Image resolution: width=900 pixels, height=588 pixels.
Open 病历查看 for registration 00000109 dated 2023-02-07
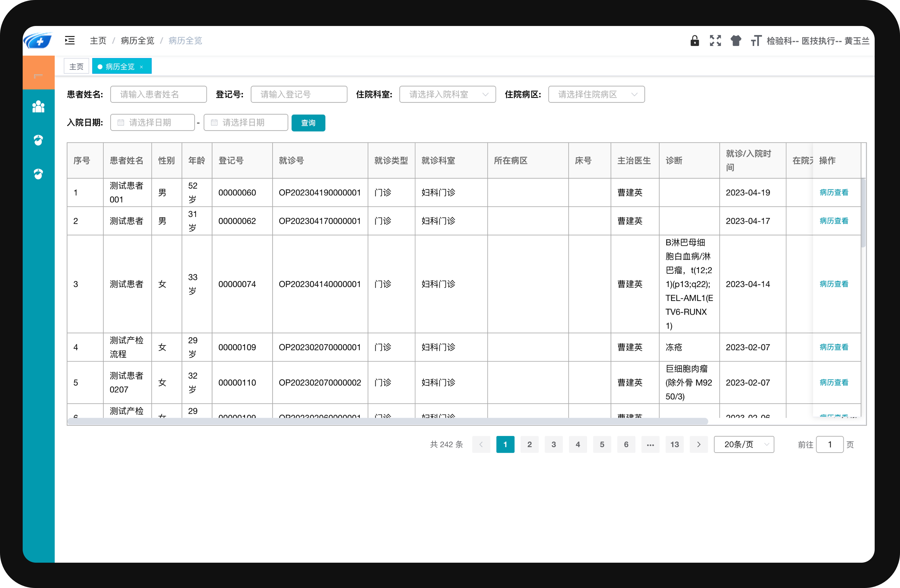[834, 347]
